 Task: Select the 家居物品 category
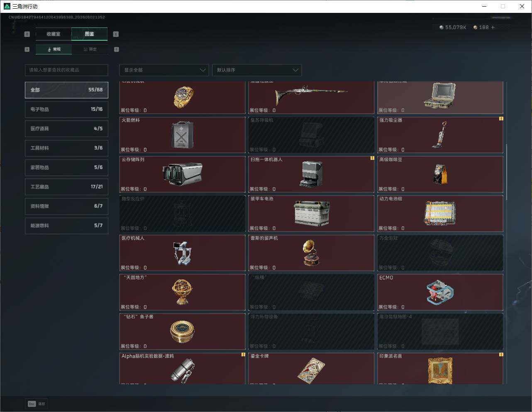click(x=66, y=167)
